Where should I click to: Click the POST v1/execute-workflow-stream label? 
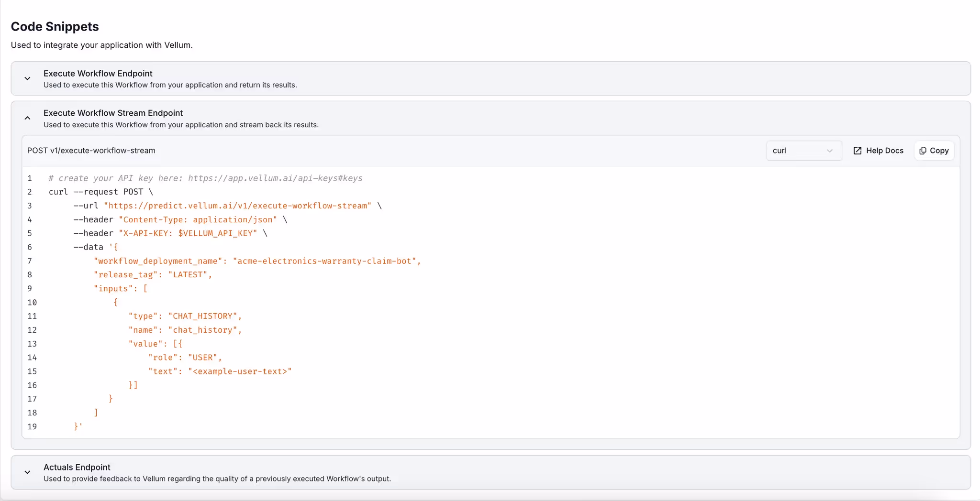[91, 151]
